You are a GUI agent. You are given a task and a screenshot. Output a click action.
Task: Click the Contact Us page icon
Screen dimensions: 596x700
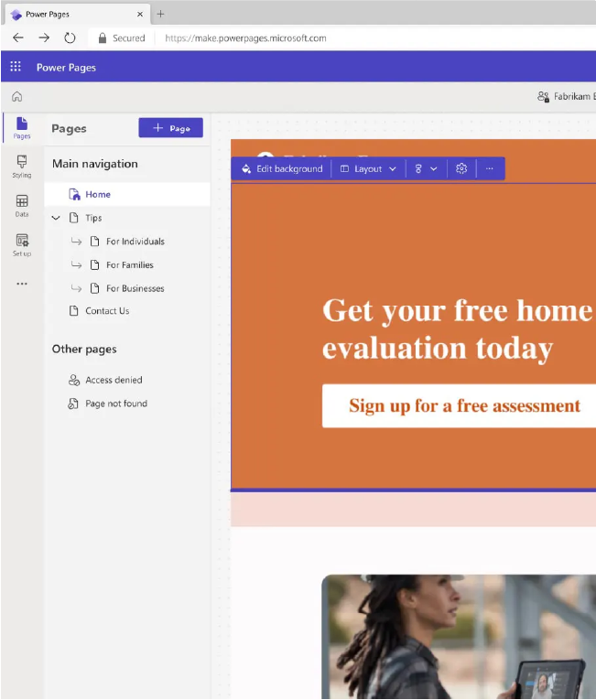74,311
